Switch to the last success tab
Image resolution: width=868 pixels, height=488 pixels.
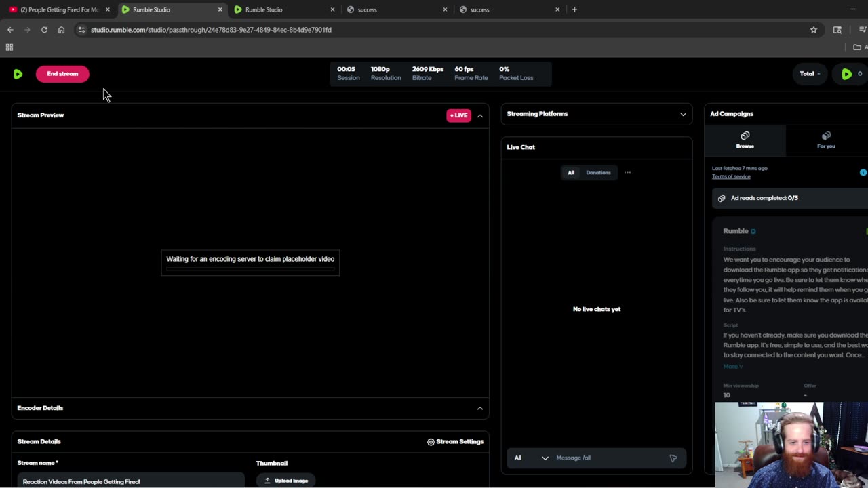coord(510,9)
